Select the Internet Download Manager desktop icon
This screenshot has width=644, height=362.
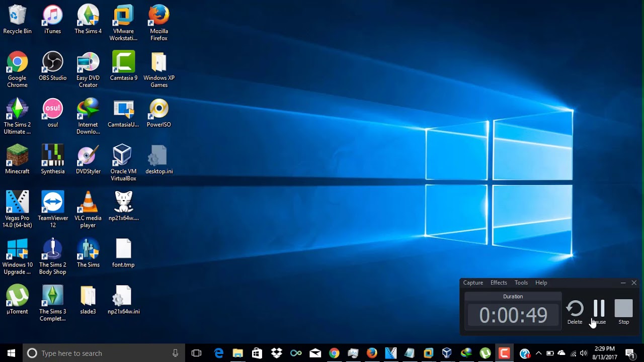[x=88, y=117]
